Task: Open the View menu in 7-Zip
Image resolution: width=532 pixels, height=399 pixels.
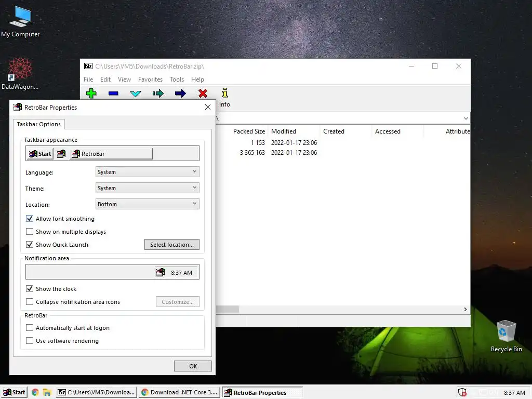Action: [124, 79]
